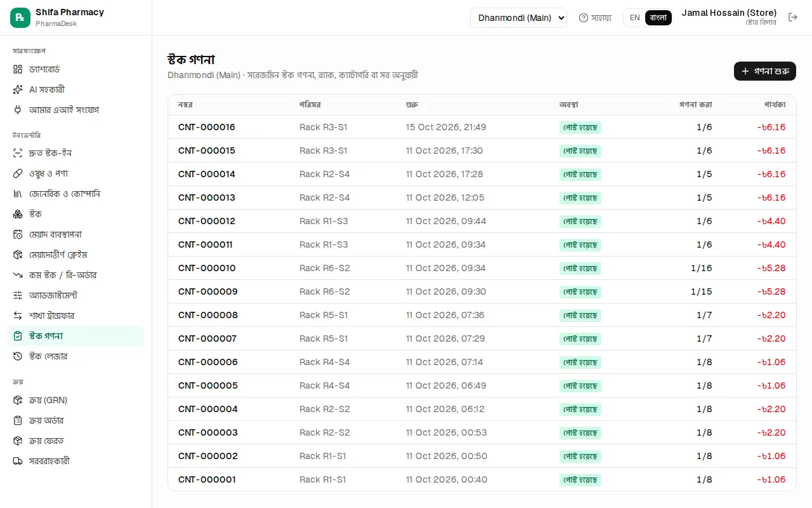The height and width of the screenshot is (508, 812).
Task: Open the ওষুধ ও পণ্য pill icon
Action: 18,173
